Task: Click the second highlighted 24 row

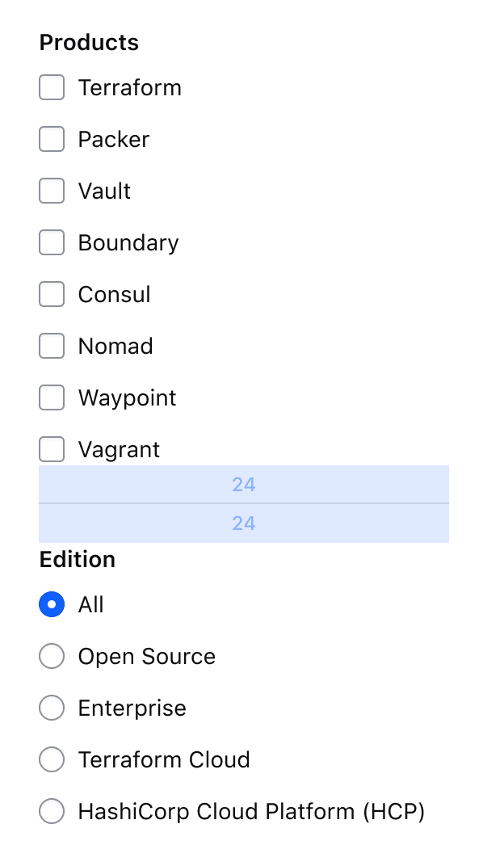Action: coord(243,523)
